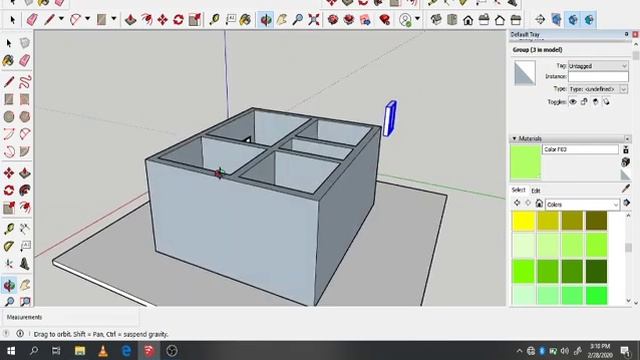Activate Offset tool in top toolbar
640x360 pixels.
(x=147, y=20)
